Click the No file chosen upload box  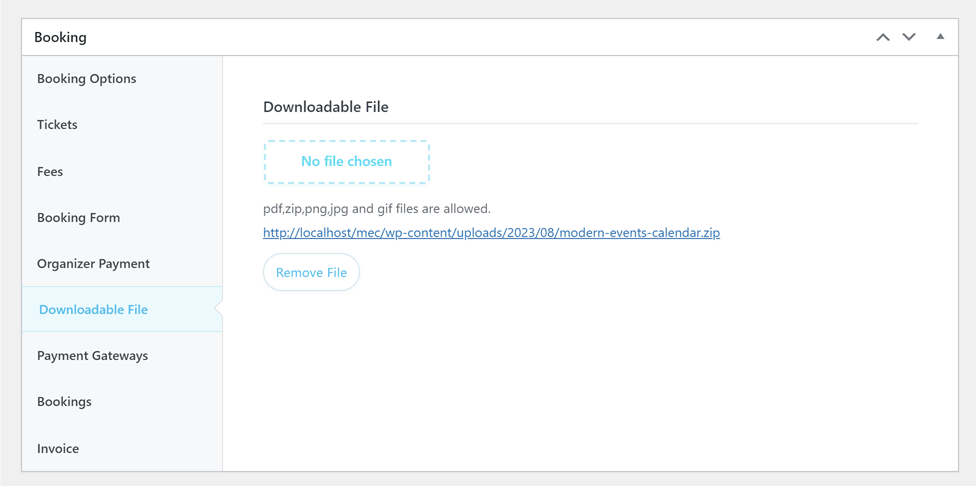(x=346, y=162)
